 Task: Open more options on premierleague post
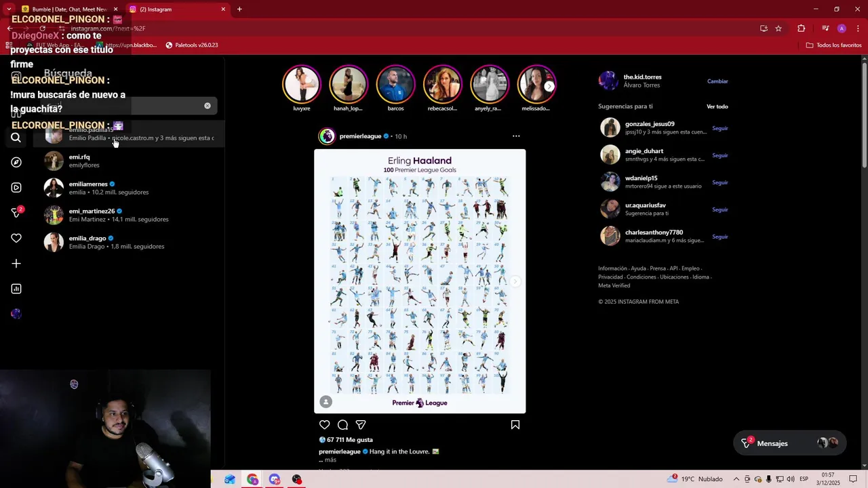pyautogui.click(x=516, y=136)
